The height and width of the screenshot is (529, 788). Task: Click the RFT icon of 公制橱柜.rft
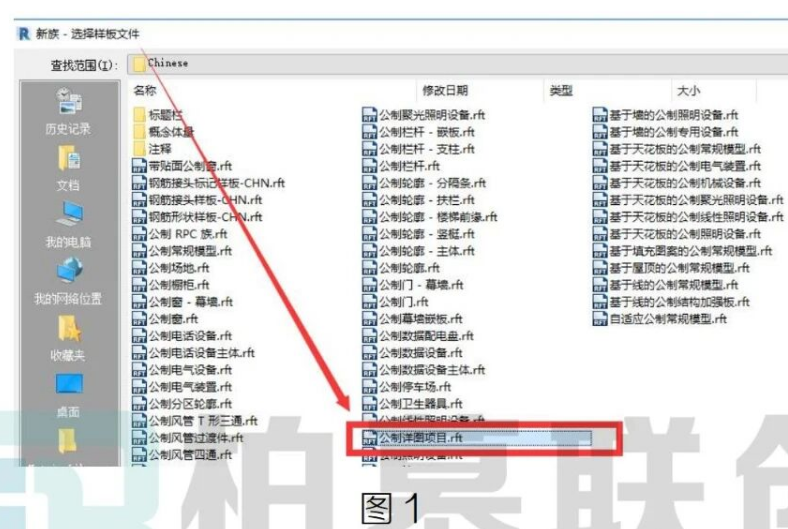point(139,285)
